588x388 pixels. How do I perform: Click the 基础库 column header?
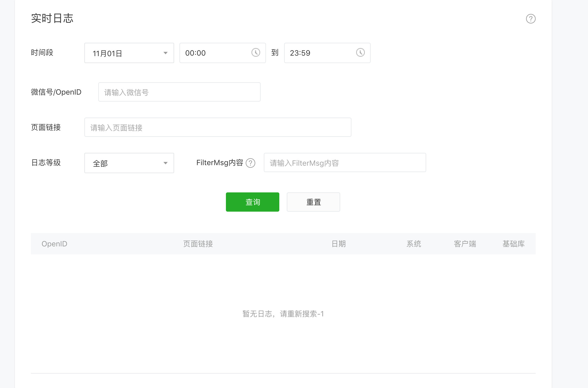(x=513, y=244)
